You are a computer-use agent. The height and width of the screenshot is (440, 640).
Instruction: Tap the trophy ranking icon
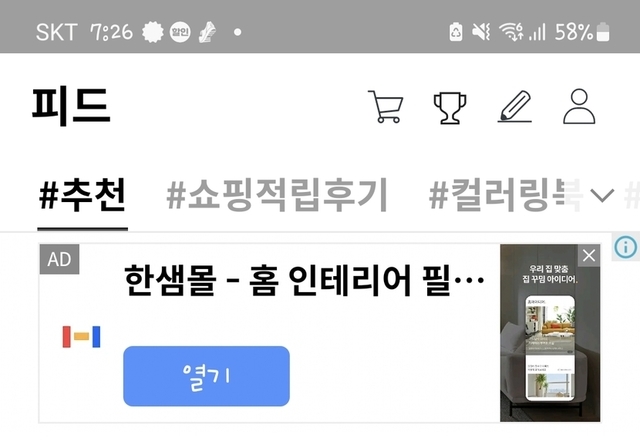(x=450, y=108)
